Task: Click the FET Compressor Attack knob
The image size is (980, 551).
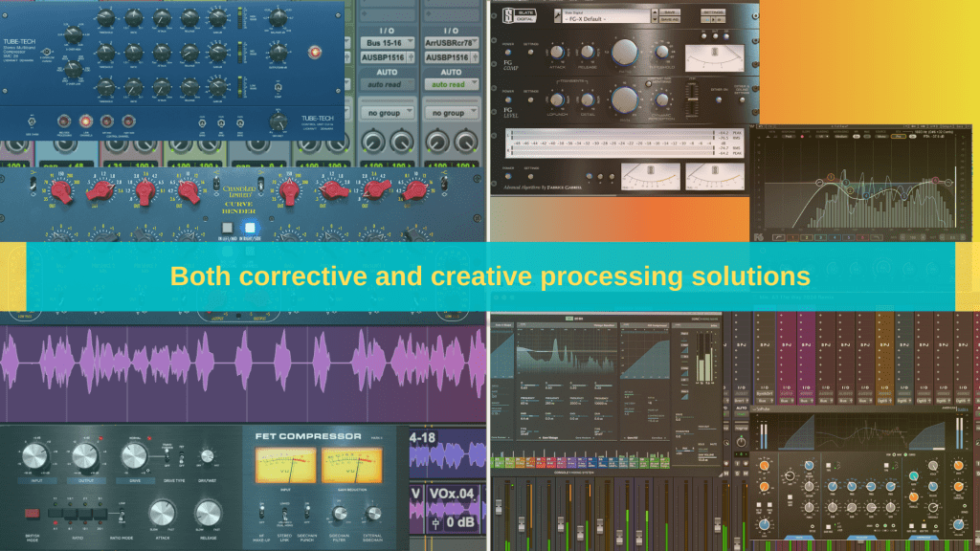Action: click(x=161, y=513)
